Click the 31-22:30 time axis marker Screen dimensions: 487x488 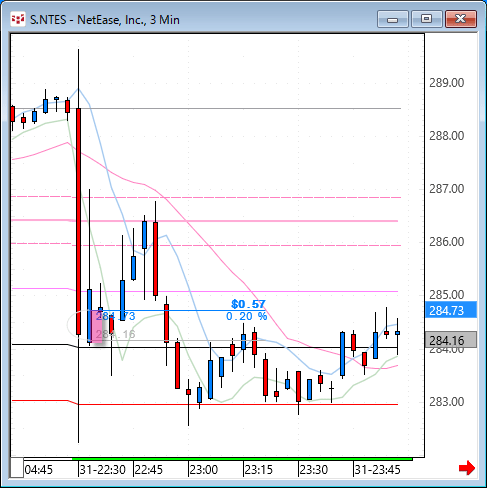pos(102,470)
